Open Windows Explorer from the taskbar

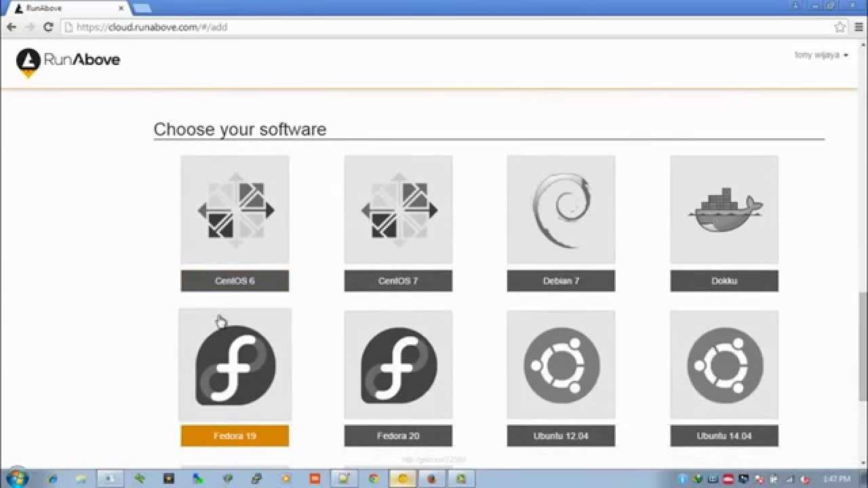81,479
